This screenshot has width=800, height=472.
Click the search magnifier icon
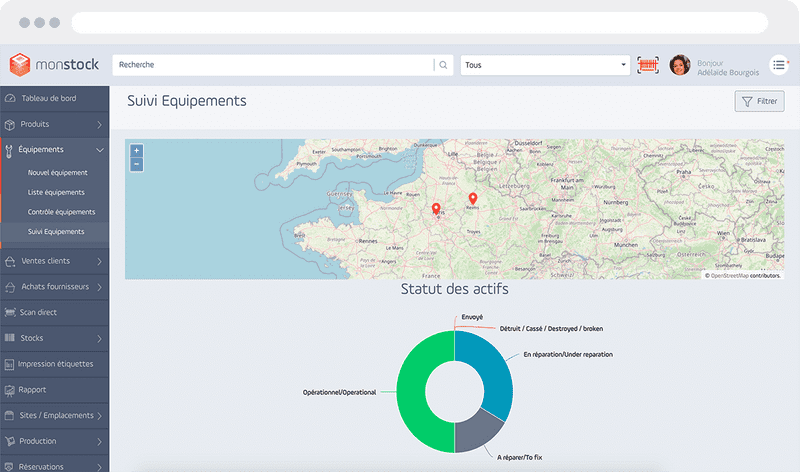[x=443, y=65]
